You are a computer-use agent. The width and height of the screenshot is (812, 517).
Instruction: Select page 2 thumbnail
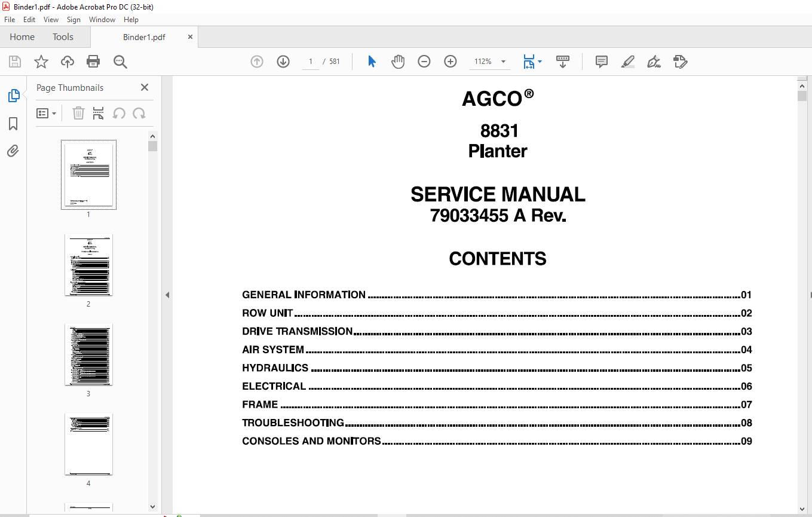[x=88, y=265]
